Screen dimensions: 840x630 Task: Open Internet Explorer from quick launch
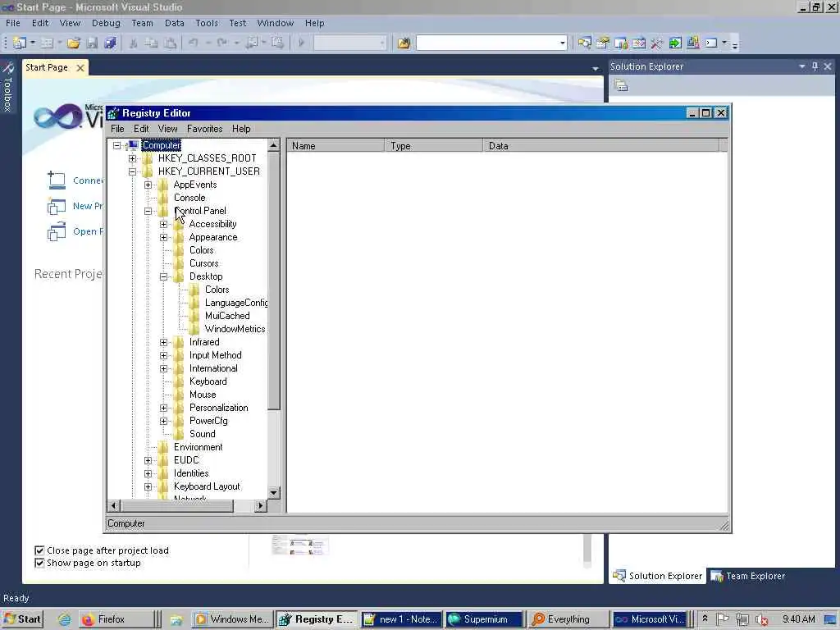(x=64, y=619)
